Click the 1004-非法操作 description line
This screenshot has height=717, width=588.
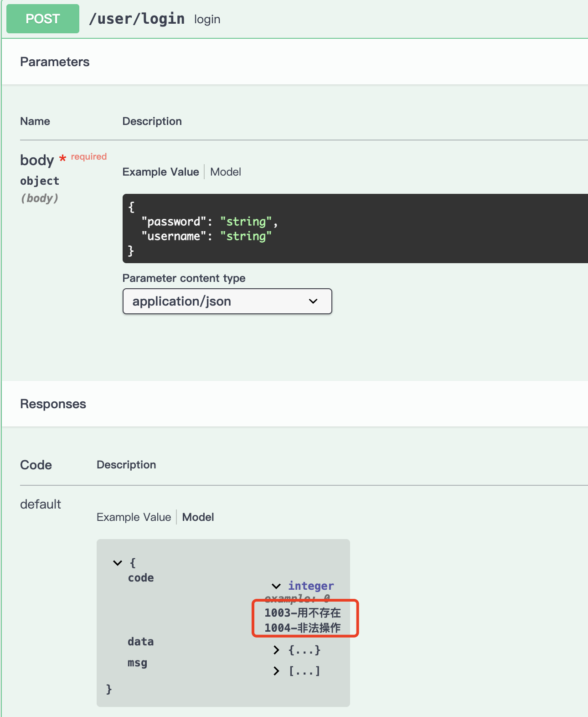[303, 628]
